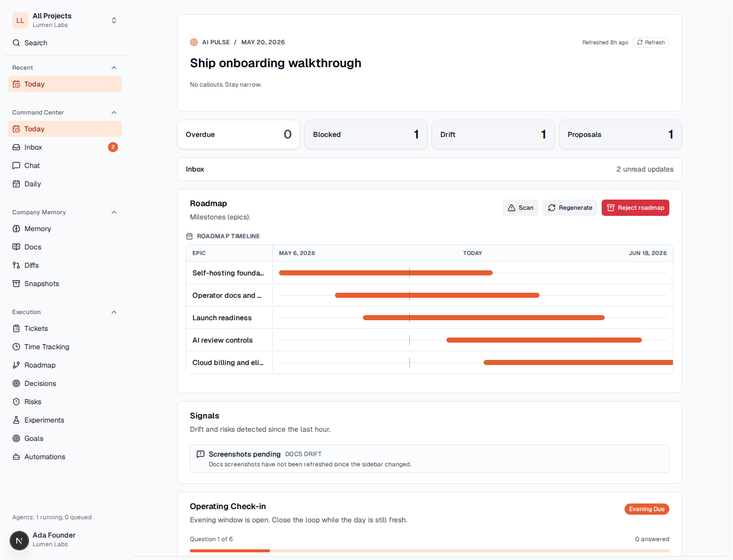The height and width of the screenshot is (560, 733).
Task: Open the All Projects workspace switcher
Action: coord(65,20)
